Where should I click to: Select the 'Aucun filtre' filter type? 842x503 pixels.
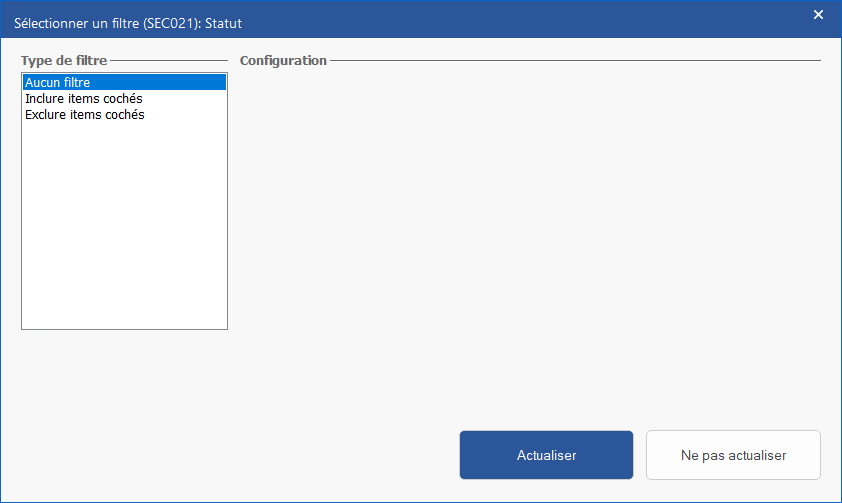(58, 83)
